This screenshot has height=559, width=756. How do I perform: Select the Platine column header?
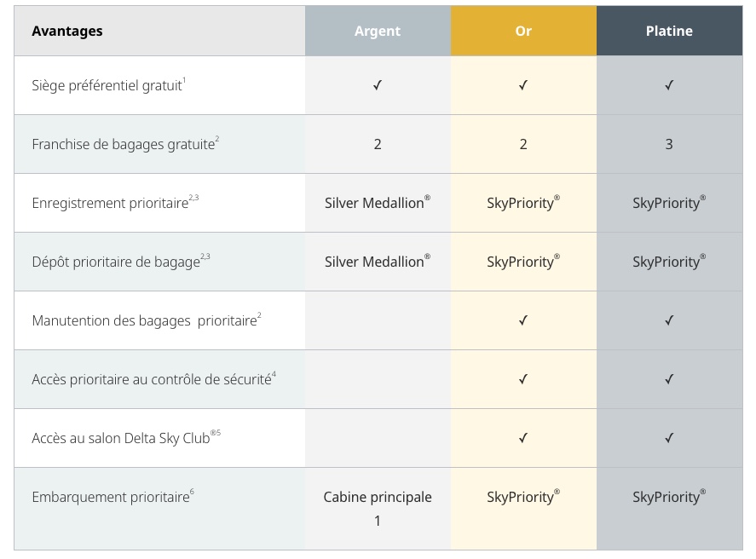tap(669, 31)
